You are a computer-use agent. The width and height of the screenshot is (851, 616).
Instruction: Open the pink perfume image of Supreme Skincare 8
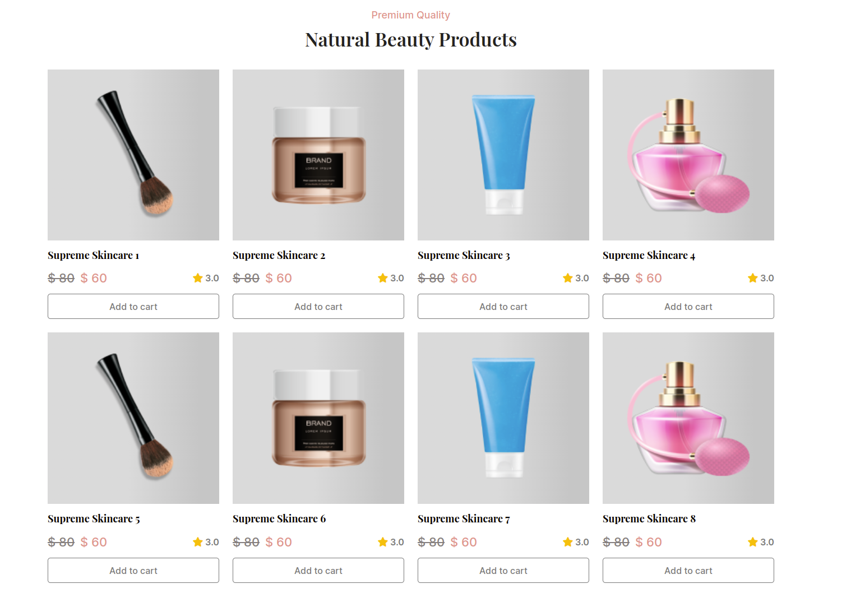coord(688,418)
